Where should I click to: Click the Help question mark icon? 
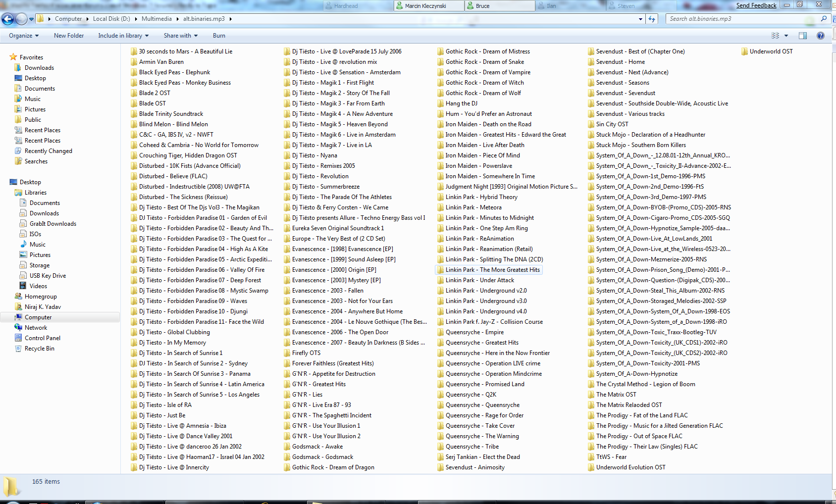coord(821,36)
